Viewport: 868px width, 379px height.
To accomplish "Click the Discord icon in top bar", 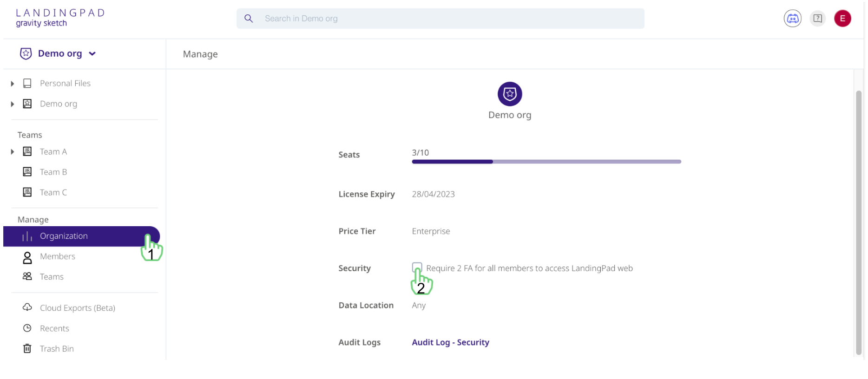I will [x=792, y=19].
